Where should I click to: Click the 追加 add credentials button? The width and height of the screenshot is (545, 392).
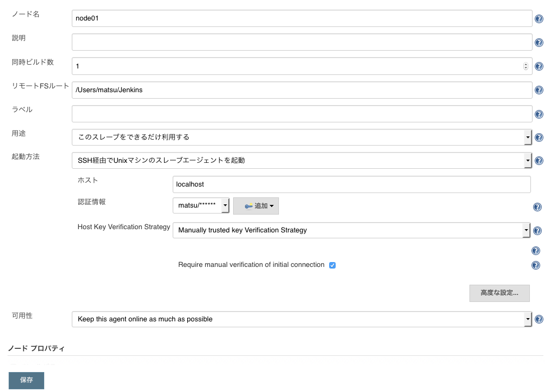(256, 206)
